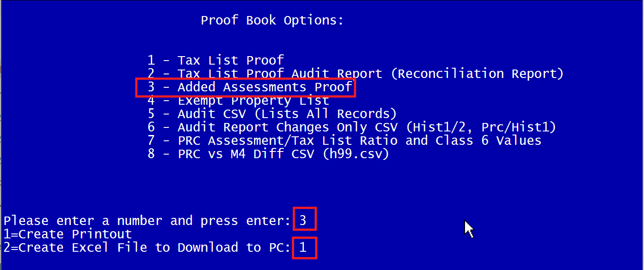
Task: Click the output choice field containing 1
Action: tap(304, 248)
